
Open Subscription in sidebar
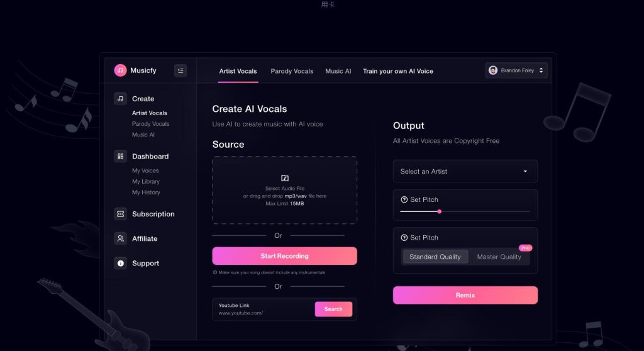(153, 214)
